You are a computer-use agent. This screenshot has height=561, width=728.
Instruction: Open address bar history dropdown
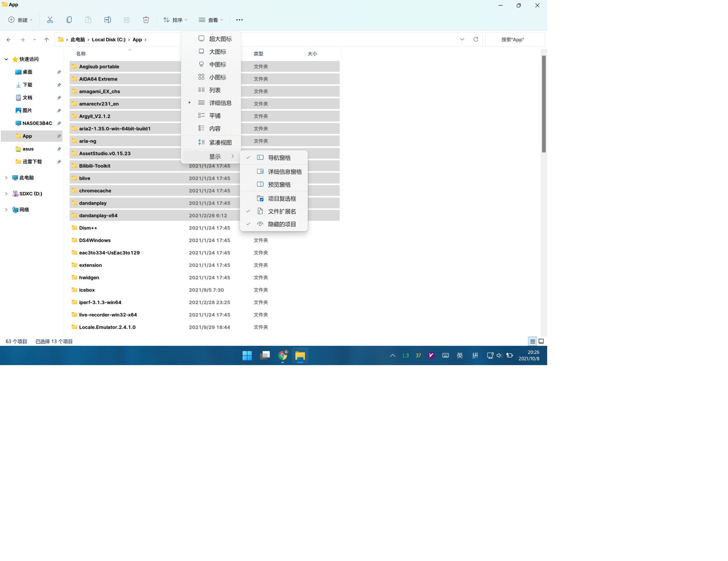462,39
